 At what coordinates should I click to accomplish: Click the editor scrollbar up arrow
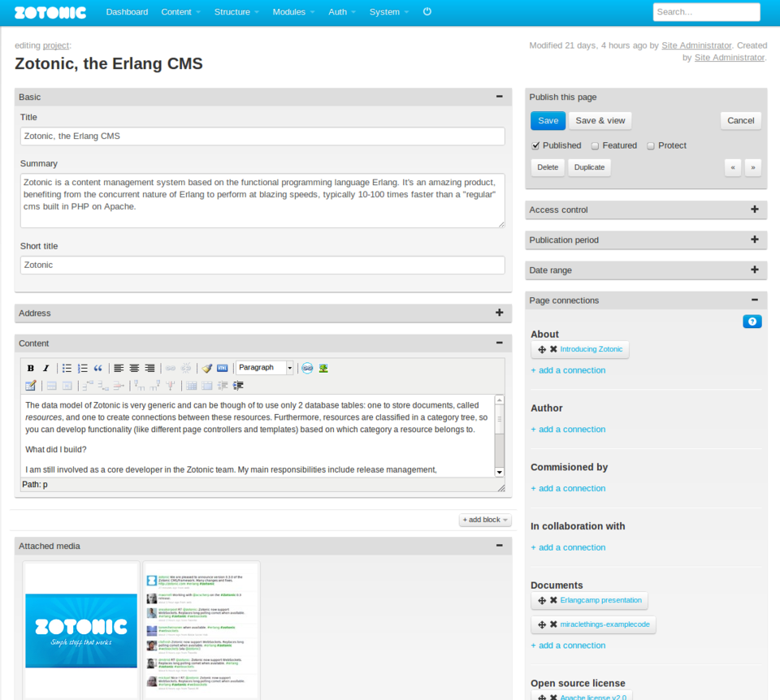click(x=500, y=400)
